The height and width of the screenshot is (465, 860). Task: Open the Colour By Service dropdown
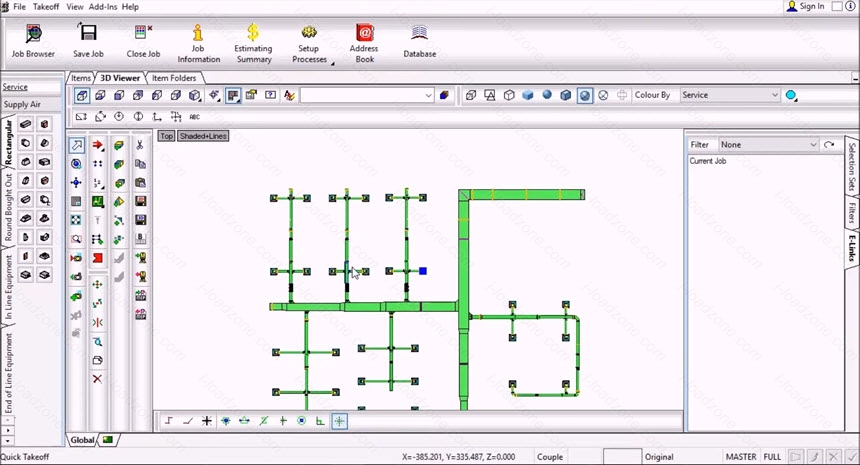pos(729,95)
